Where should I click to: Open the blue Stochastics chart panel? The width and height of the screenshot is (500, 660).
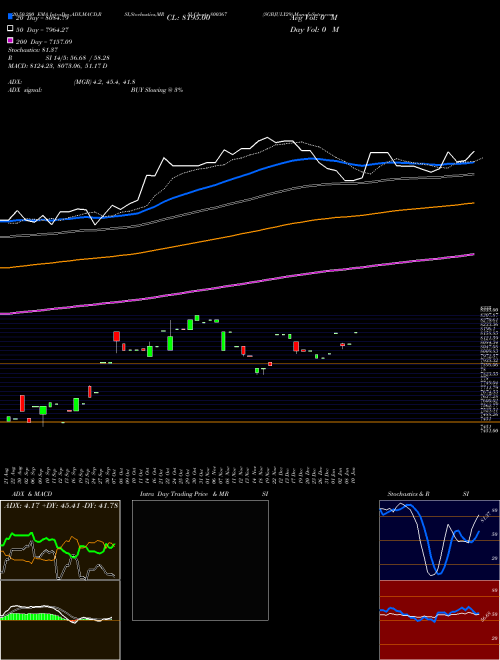coord(439,540)
